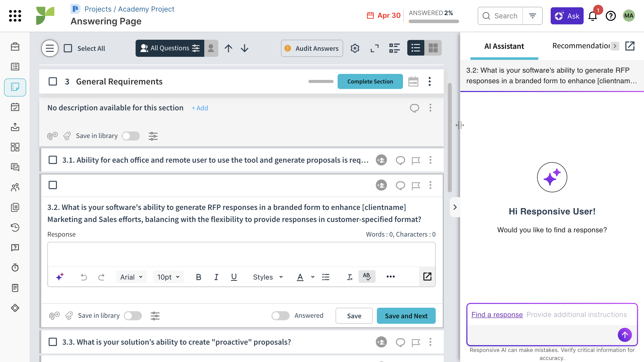
Task: Open the spell check tool
Action: coord(367,277)
